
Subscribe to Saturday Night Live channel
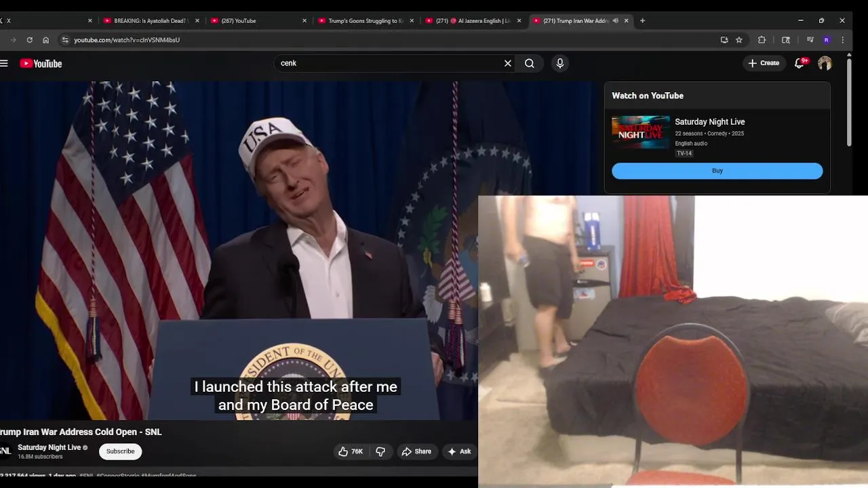[120, 451]
